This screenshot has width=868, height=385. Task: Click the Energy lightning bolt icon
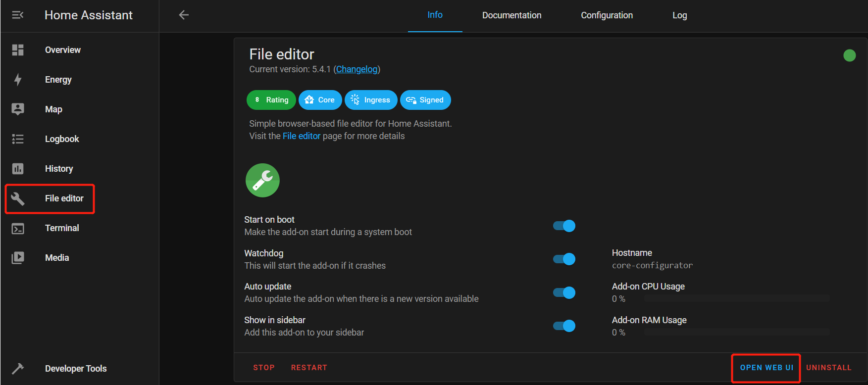click(18, 80)
